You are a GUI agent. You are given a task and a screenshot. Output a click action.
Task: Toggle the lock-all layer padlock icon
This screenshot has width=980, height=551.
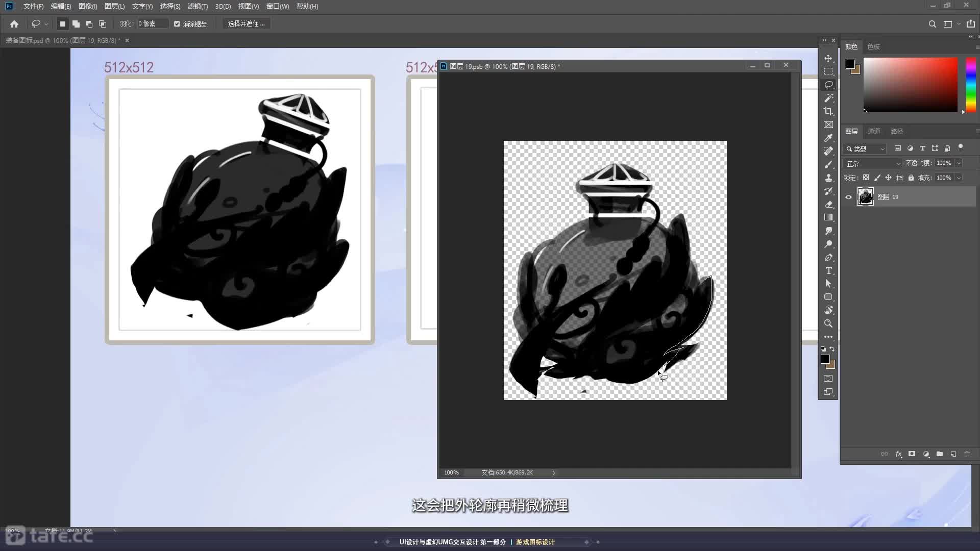pos(911,178)
